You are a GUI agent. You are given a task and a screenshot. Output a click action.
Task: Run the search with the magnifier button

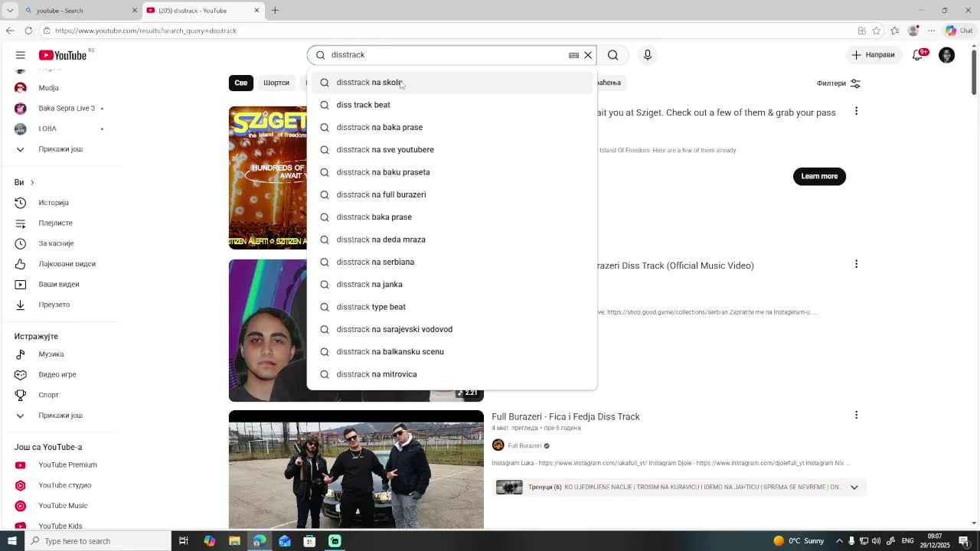(613, 55)
